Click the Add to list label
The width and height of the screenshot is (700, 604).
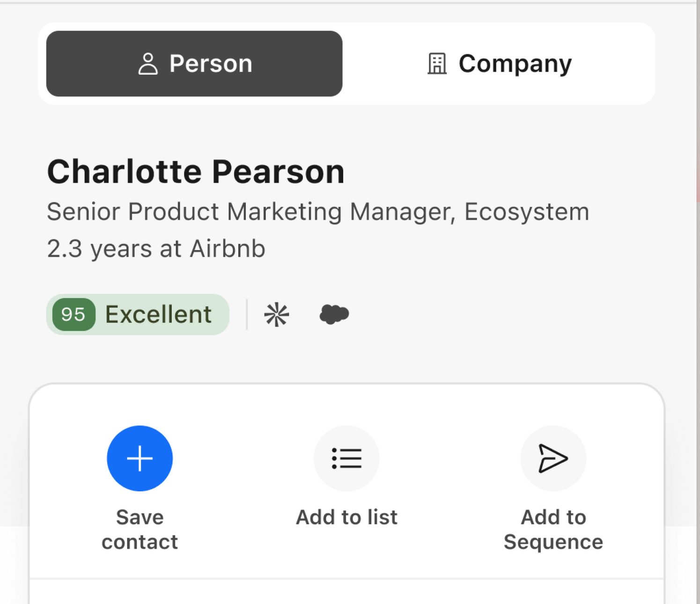coord(346,517)
